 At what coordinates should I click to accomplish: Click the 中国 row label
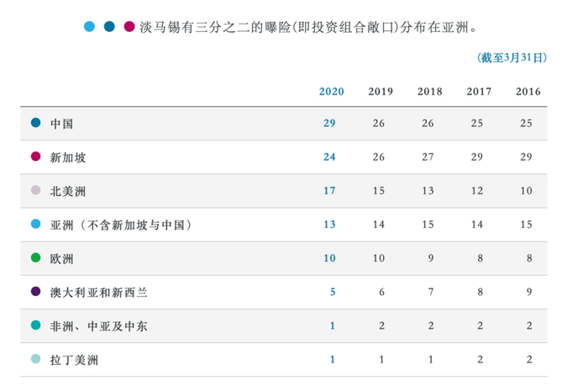(61, 124)
